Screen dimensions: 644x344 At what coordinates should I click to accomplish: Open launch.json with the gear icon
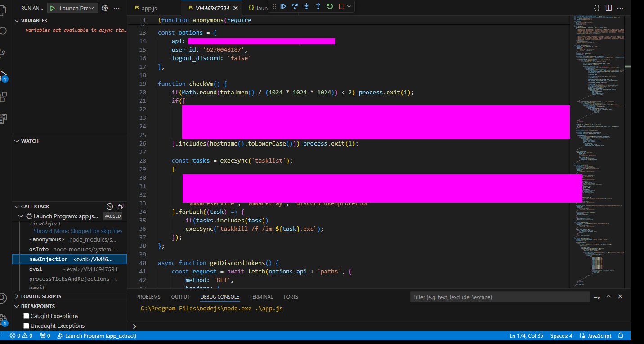tap(105, 8)
